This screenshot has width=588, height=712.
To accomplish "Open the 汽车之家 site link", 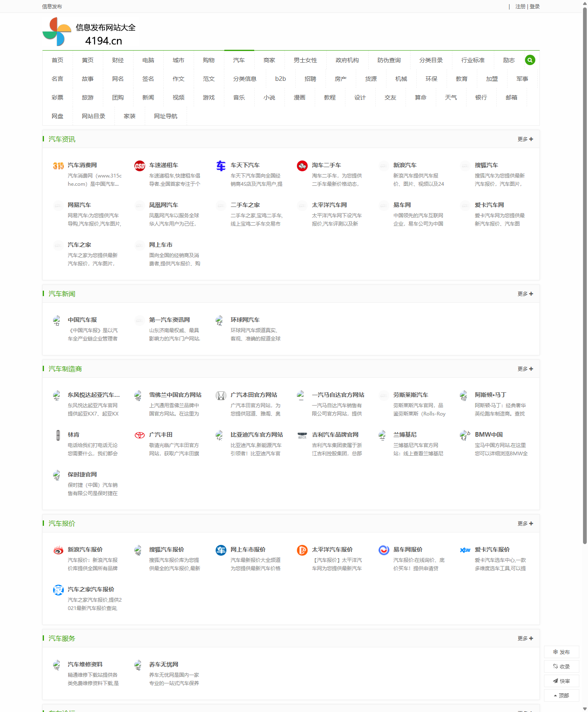I will click(79, 245).
